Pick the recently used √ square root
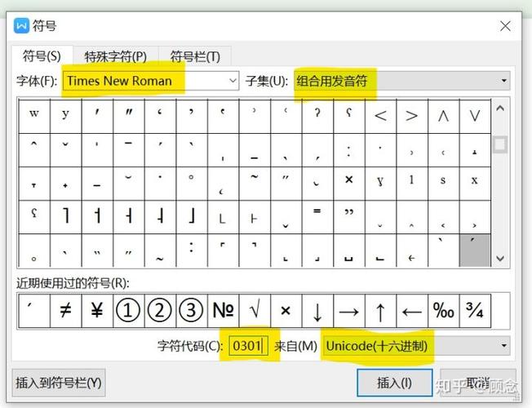Image resolution: width=532 pixels, height=408 pixels. point(255,311)
